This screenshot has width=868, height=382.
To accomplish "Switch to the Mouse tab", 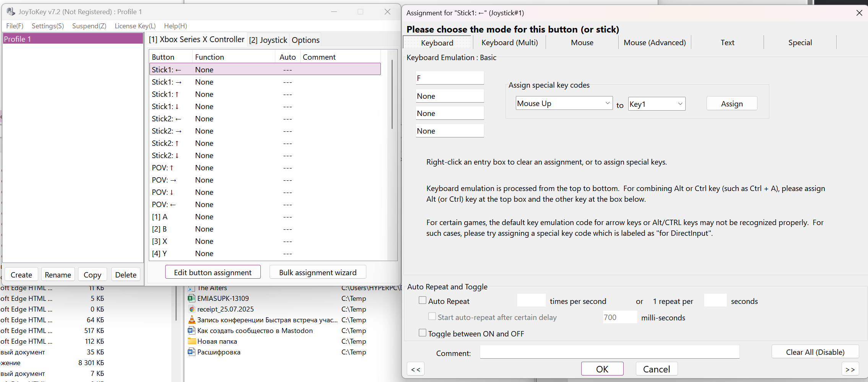I will click(x=582, y=42).
